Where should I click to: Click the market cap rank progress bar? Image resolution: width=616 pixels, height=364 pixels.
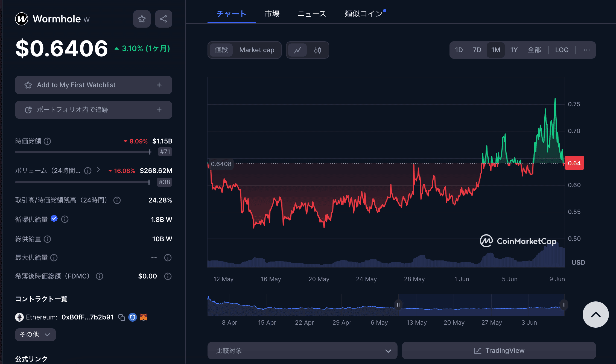coord(83,152)
